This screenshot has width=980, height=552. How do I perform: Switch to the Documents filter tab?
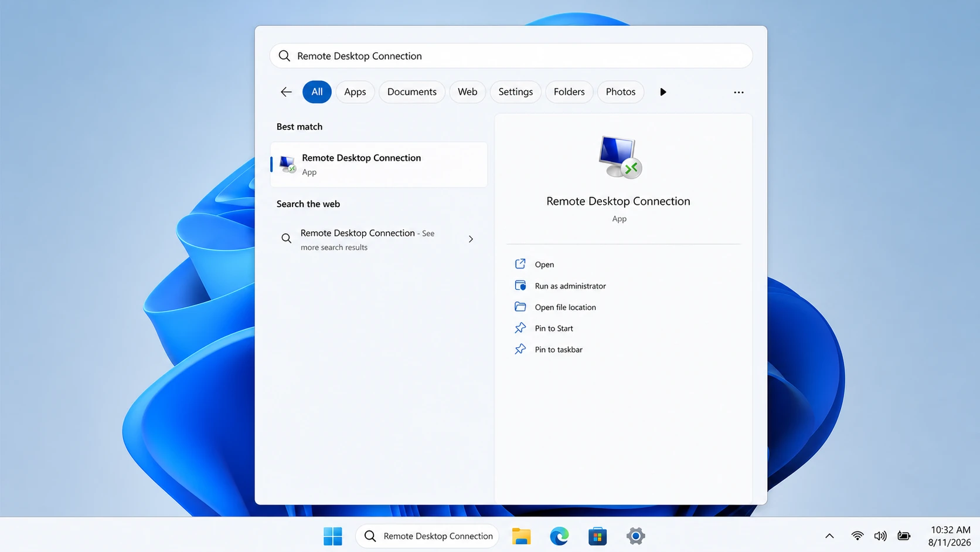pos(412,92)
